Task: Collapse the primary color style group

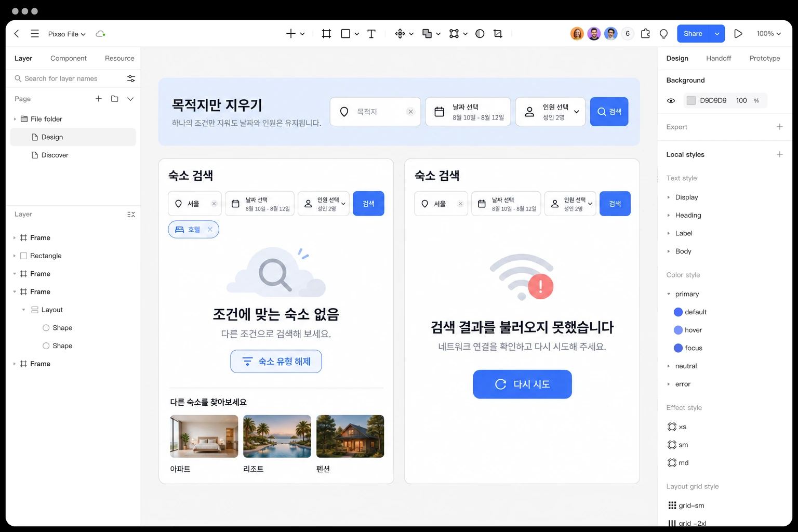Action: pyautogui.click(x=669, y=294)
